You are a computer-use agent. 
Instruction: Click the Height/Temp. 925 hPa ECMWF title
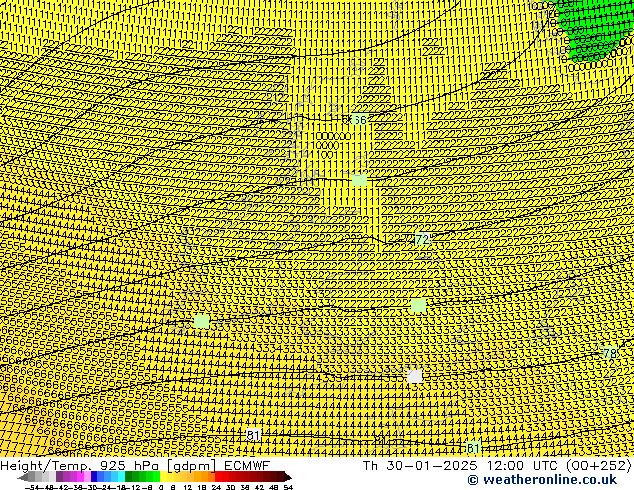[135, 465]
